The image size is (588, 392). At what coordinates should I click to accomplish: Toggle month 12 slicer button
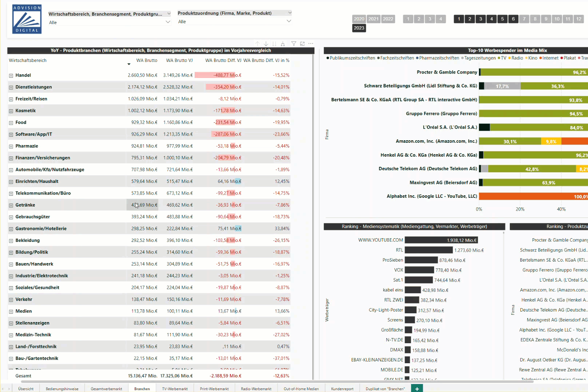click(579, 19)
